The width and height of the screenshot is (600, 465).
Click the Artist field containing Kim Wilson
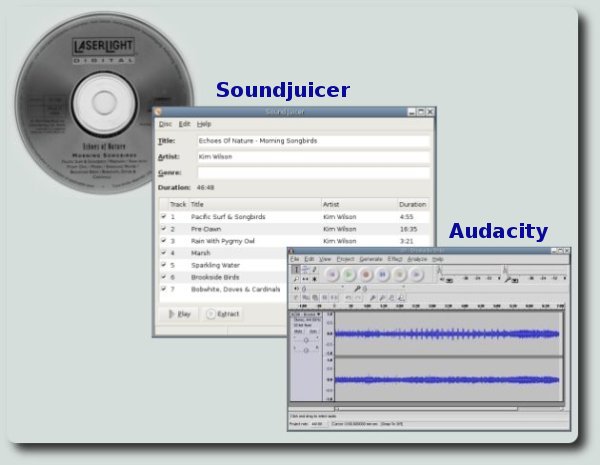(313, 157)
